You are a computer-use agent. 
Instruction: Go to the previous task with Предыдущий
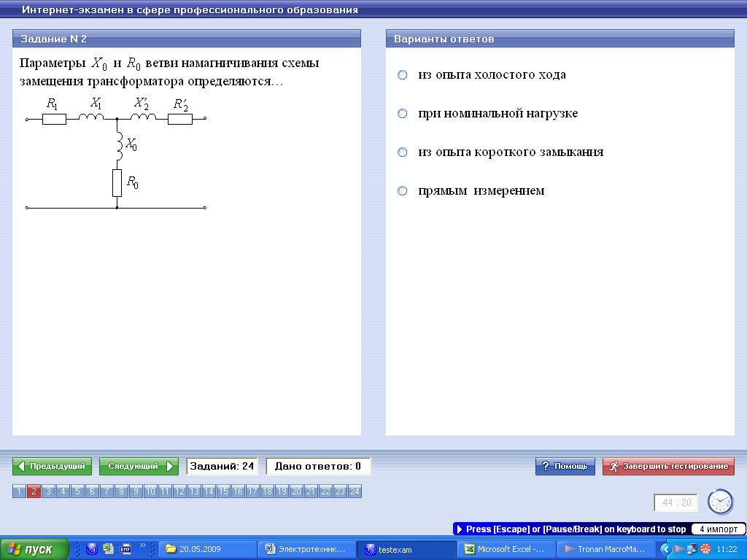point(52,466)
